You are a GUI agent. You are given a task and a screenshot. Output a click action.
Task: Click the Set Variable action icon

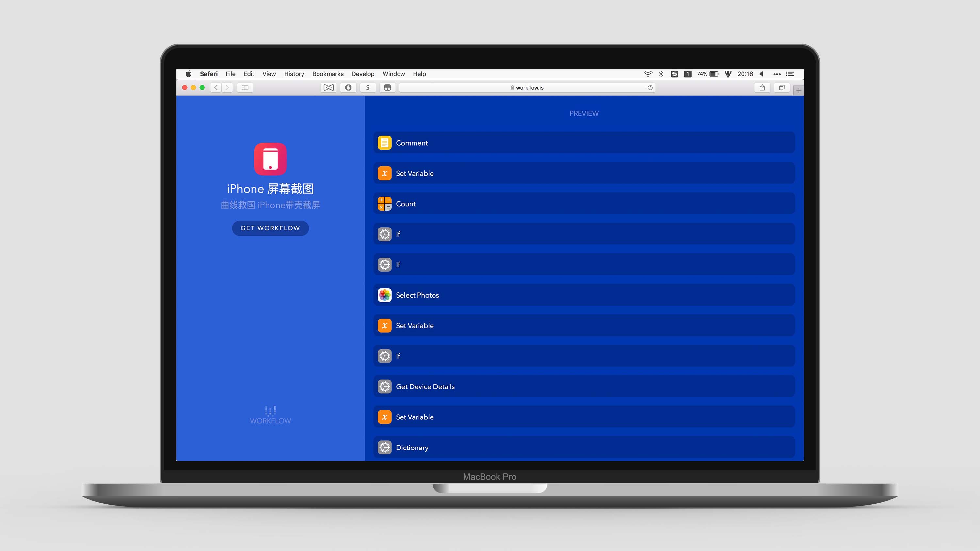click(x=384, y=174)
